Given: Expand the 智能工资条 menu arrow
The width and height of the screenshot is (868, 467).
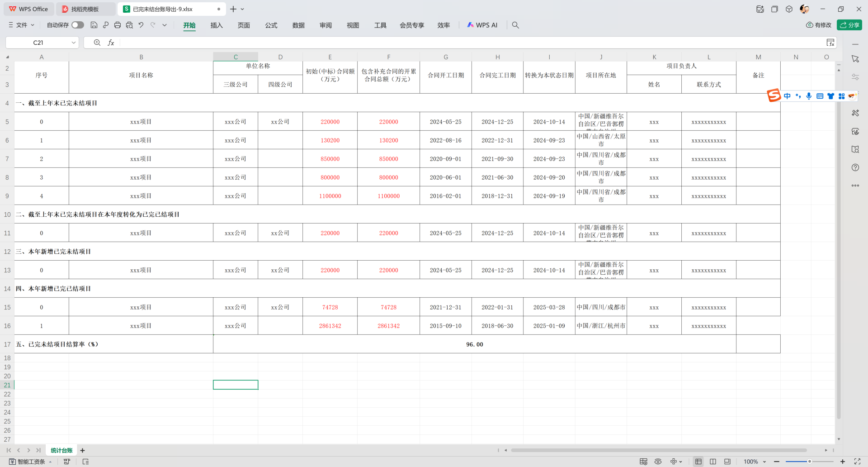Looking at the screenshot, I should point(50,462).
